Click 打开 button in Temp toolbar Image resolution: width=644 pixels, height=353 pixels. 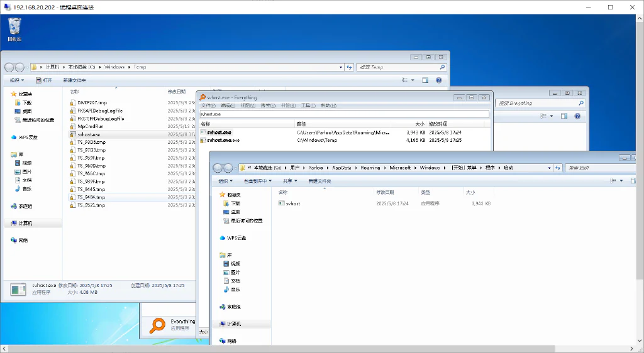pos(44,80)
